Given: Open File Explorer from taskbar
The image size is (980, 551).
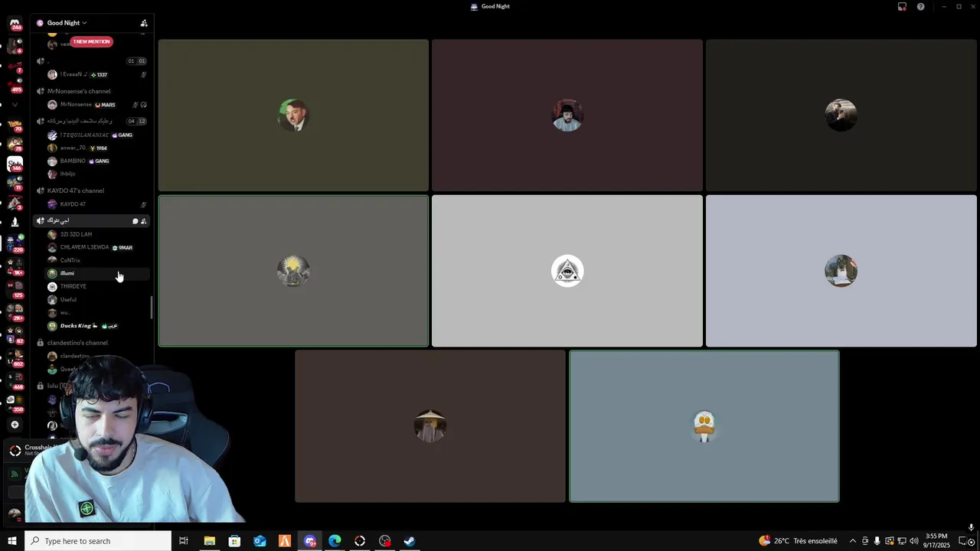Looking at the screenshot, I should 209,541.
